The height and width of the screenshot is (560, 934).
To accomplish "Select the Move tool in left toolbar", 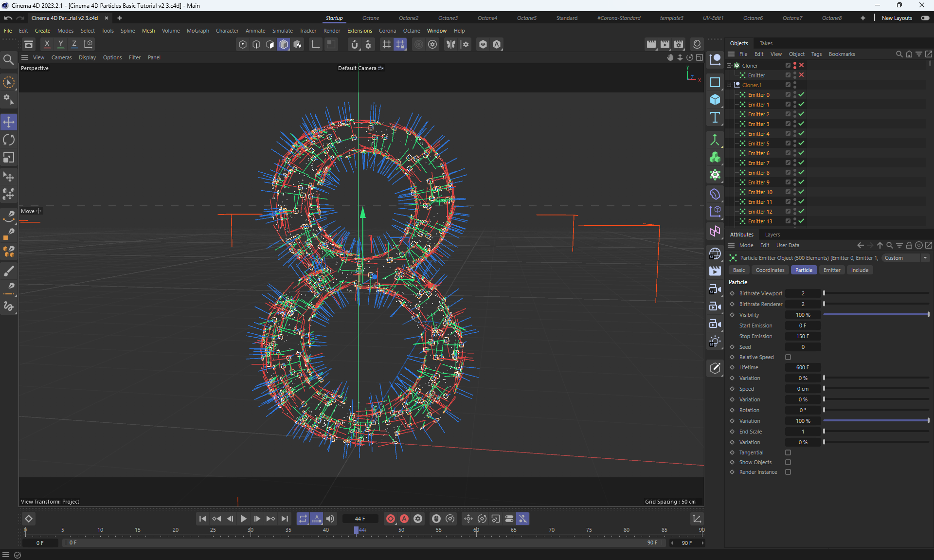I will (9, 122).
